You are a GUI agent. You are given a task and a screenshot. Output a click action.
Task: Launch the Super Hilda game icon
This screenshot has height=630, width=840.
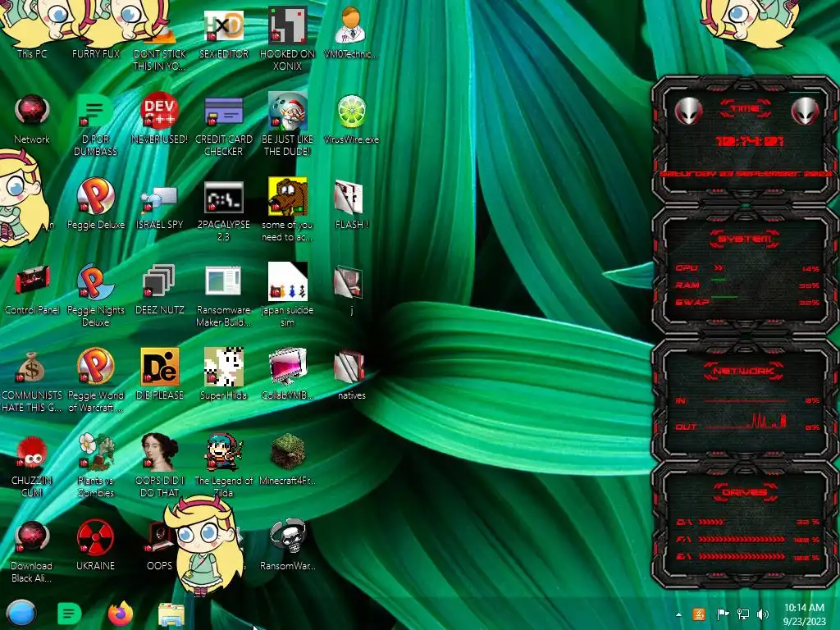[x=224, y=367]
